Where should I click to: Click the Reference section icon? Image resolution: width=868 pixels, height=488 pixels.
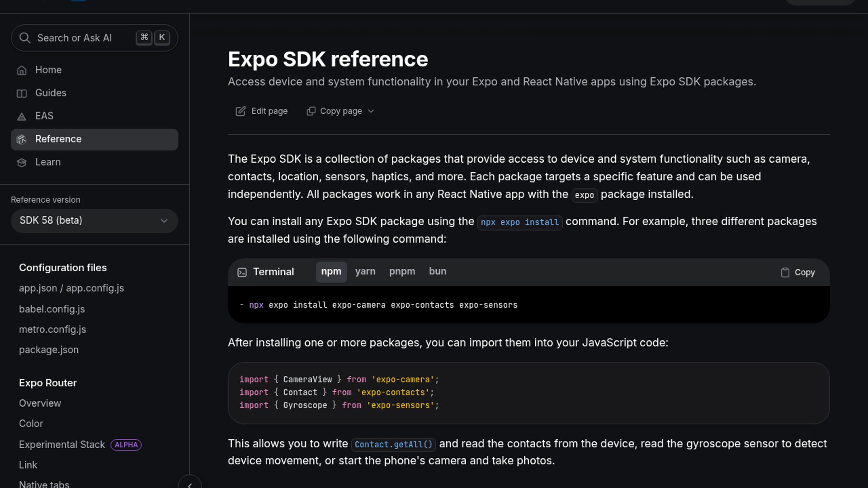point(22,140)
